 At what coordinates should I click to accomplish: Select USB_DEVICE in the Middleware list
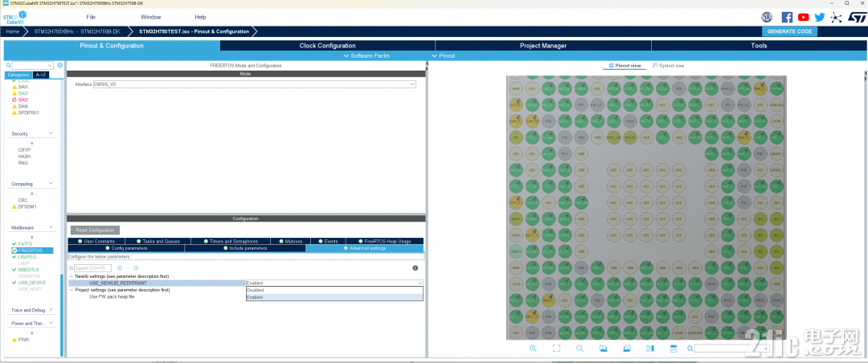click(x=32, y=282)
